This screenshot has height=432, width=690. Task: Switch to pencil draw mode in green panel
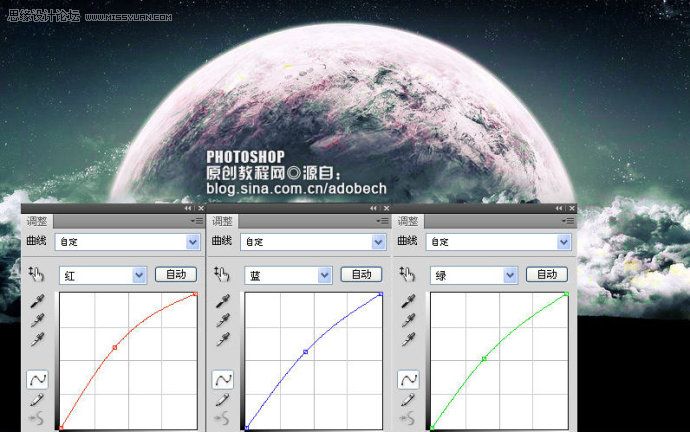[408, 400]
